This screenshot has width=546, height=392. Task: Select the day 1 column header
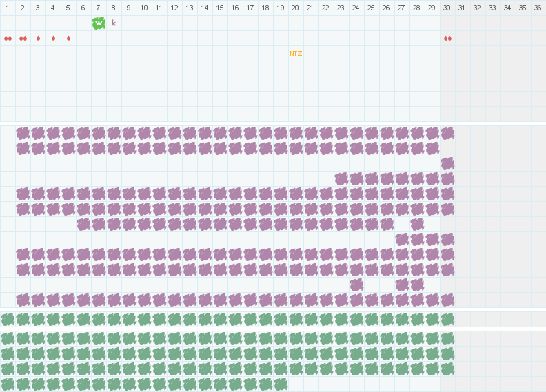click(8, 8)
